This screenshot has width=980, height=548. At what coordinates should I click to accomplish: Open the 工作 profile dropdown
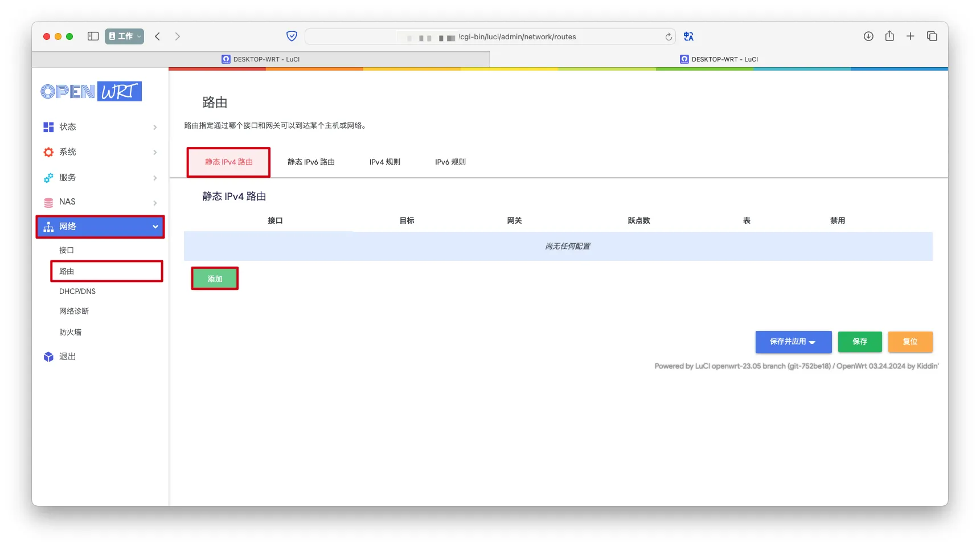124,36
